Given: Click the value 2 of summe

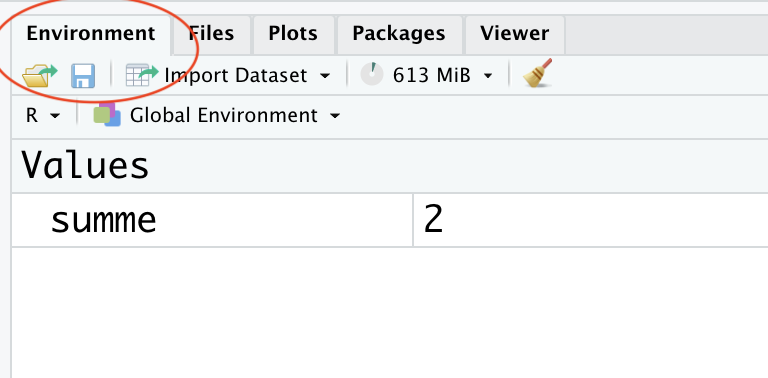Looking at the screenshot, I should coord(433,220).
